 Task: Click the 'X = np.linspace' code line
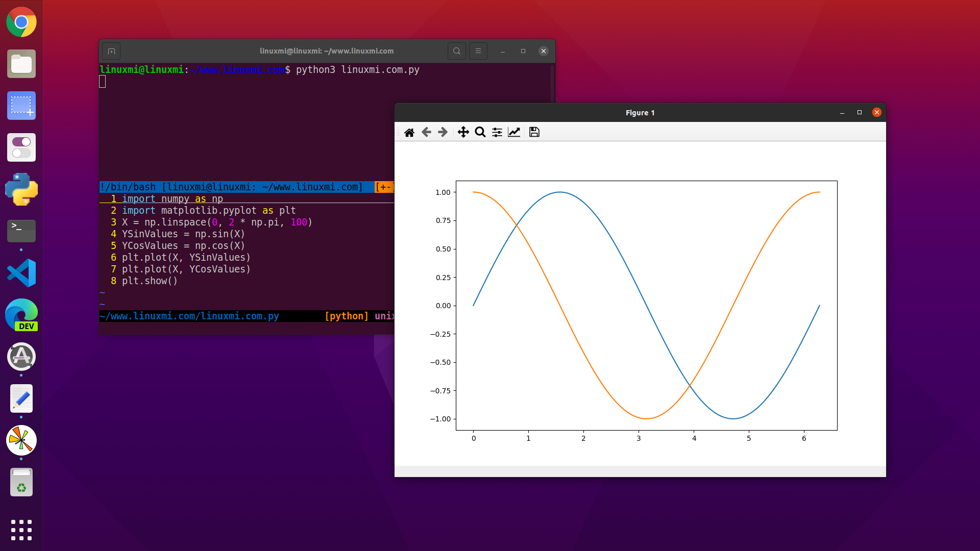click(x=217, y=222)
